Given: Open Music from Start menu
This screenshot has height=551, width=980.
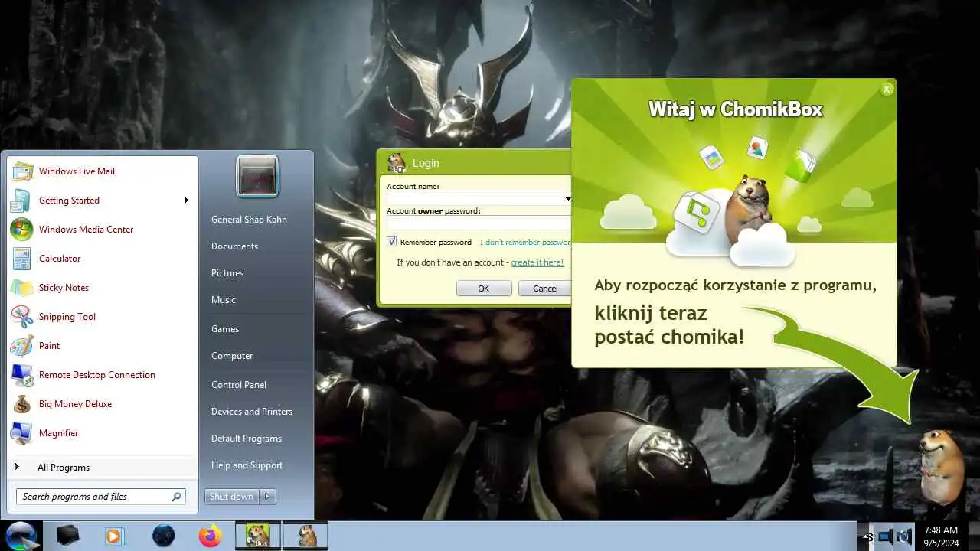Looking at the screenshot, I should click(224, 300).
